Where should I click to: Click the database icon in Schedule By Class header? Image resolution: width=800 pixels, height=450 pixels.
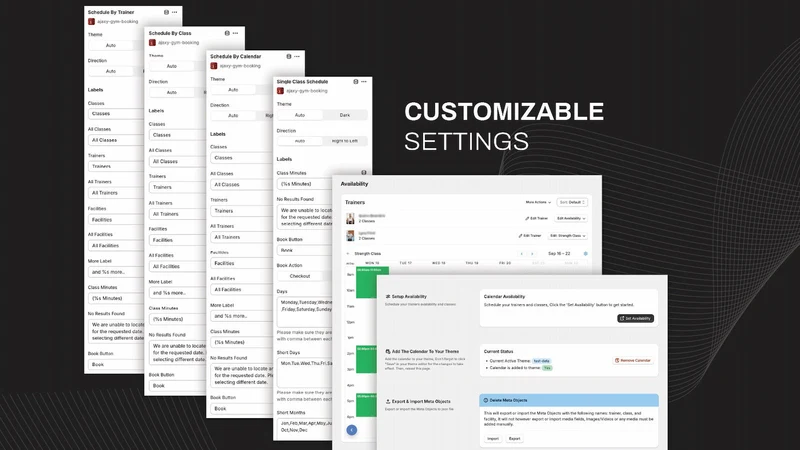(227, 33)
